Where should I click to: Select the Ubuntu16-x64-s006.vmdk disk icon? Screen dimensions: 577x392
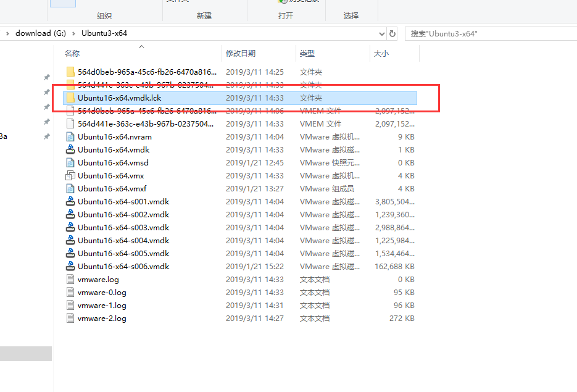(x=70, y=267)
